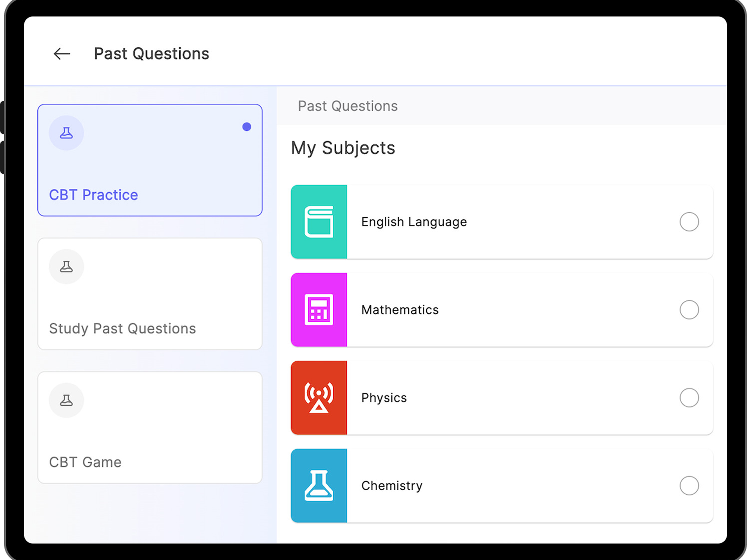Viewport: 747px width, 560px height.
Task: Open the Physics broadcast tower icon
Action: (319, 398)
